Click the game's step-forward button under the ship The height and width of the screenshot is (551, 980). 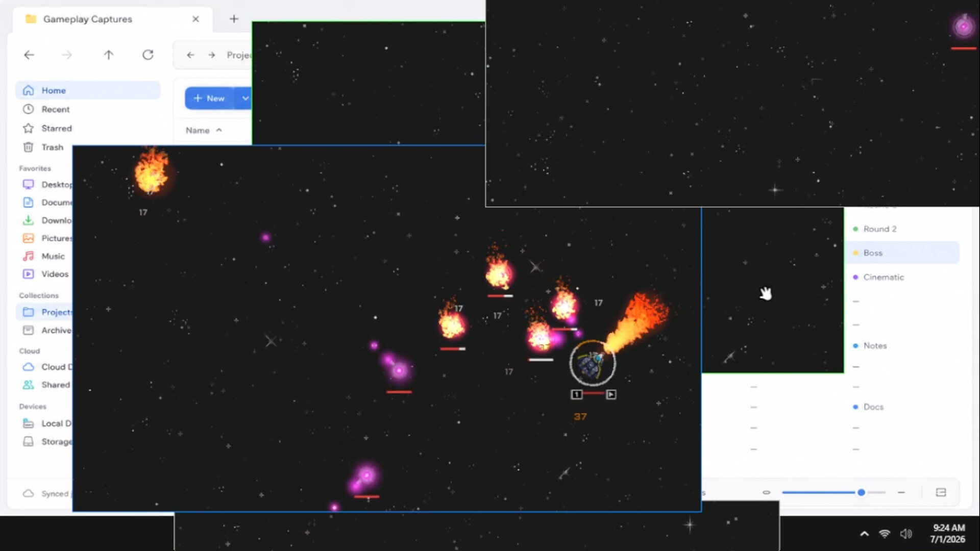point(611,394)
